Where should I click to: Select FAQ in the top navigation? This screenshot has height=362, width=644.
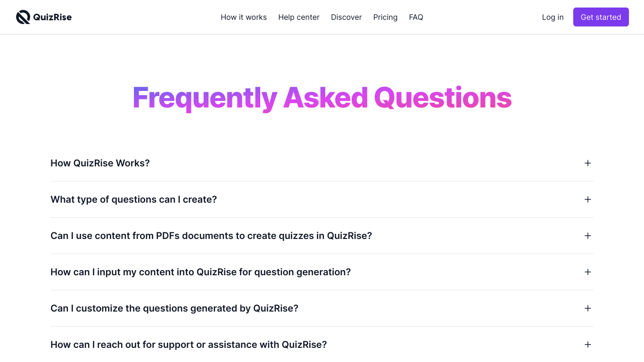point(416,17)
